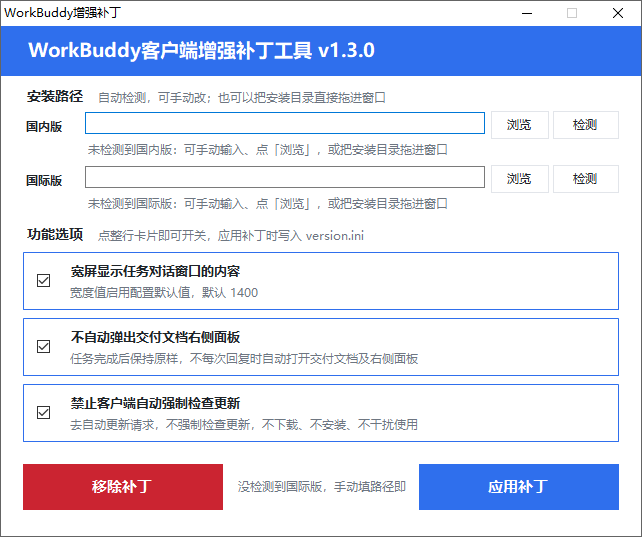Toggle 禁止客户端自动强制检查更新 checkbox
The width and height of the screenshot is (642, 537).
coord(43,413)
